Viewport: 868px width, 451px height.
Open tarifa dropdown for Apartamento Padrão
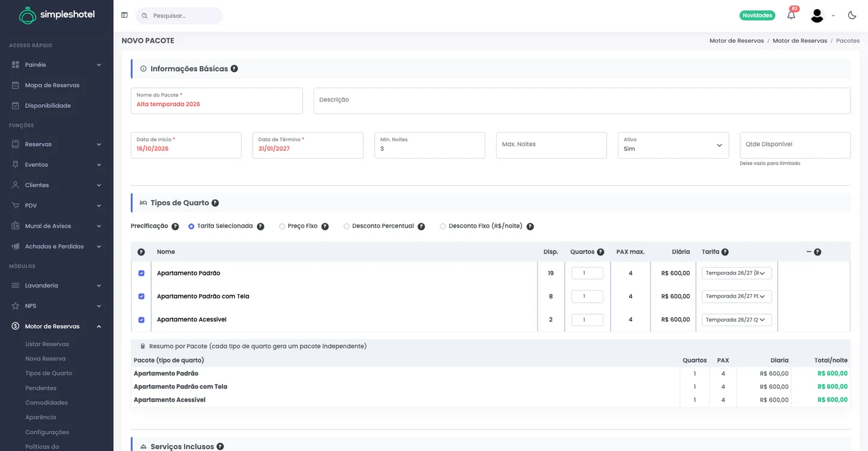click(x=737, y=273)
